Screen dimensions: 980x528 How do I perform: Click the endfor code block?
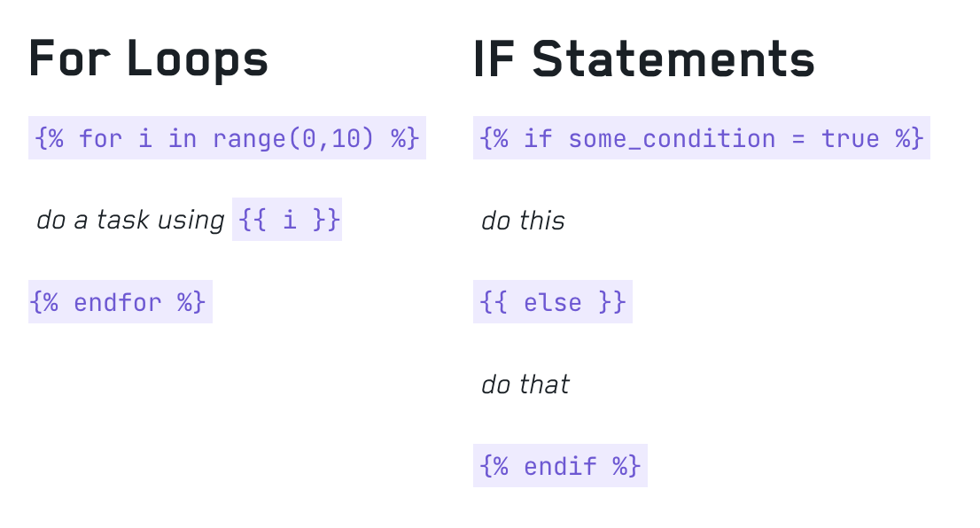click(120, 302)
